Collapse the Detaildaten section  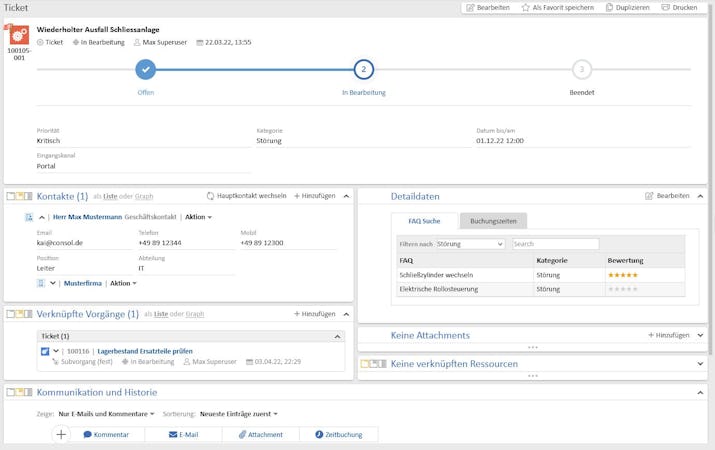(700, 196)
